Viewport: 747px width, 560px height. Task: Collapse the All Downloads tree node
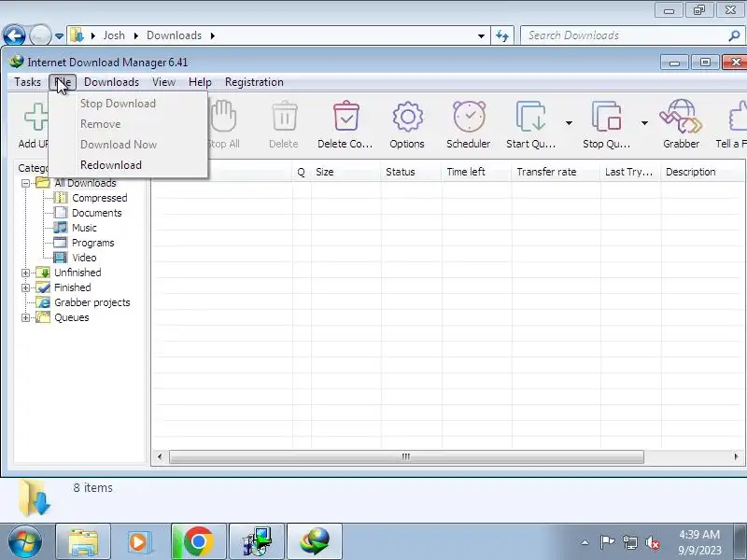coord(26,183)
